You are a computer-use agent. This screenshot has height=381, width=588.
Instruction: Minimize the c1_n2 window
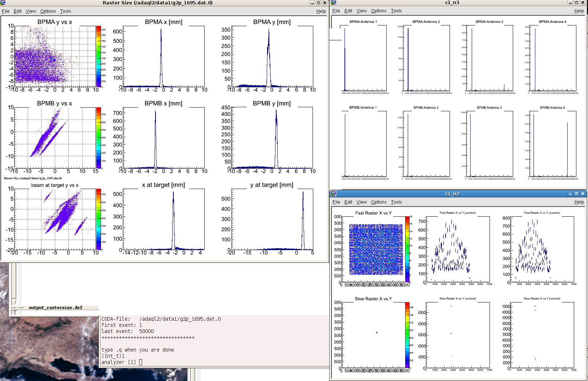coord(570,194)
